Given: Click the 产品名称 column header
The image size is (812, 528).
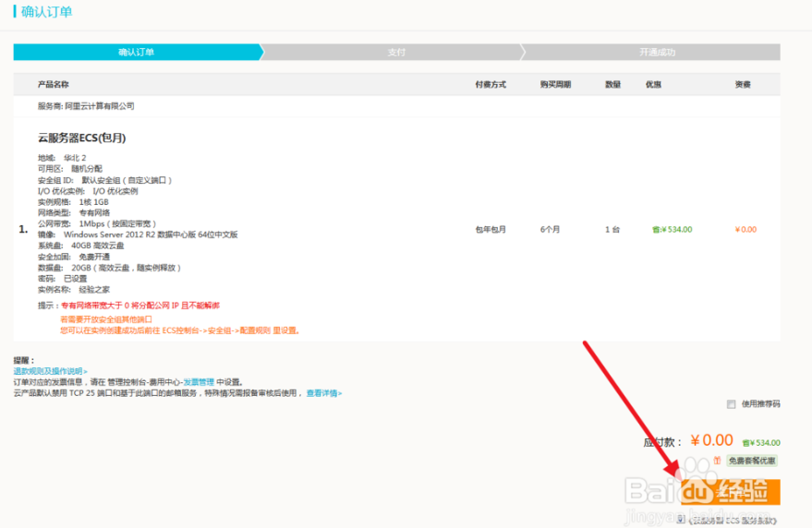Looking at the screenshot, I should (53, 84).
